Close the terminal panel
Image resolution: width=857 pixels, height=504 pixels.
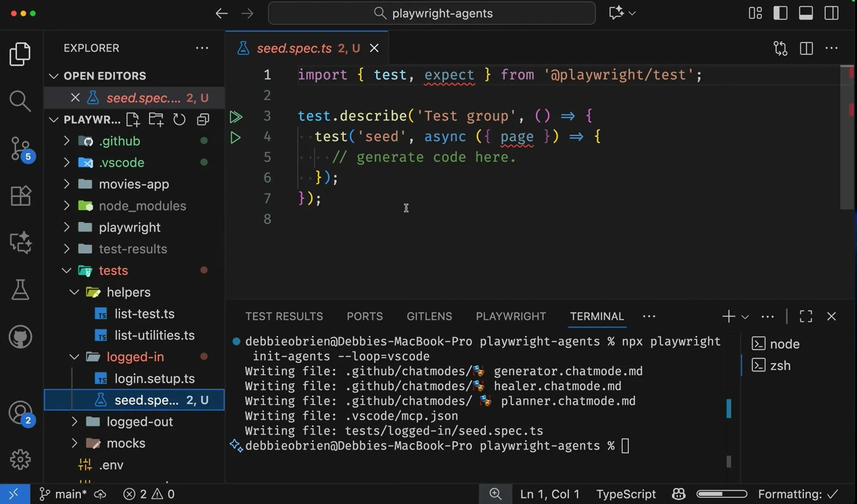[x=831, y=316]
